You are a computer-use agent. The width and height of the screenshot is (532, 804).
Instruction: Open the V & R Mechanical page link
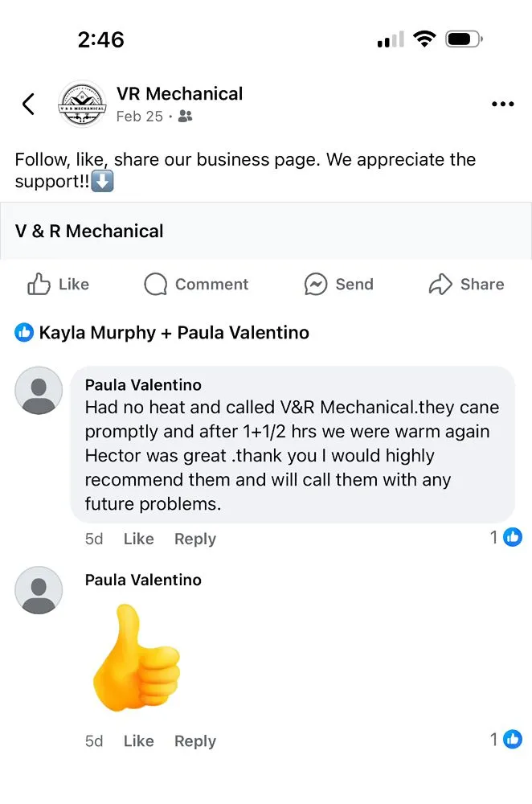[x=89, y=231]
